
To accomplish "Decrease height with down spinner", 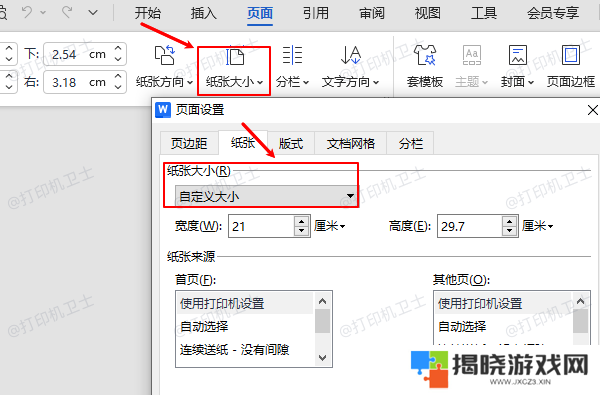I will (x=509, y=231).
